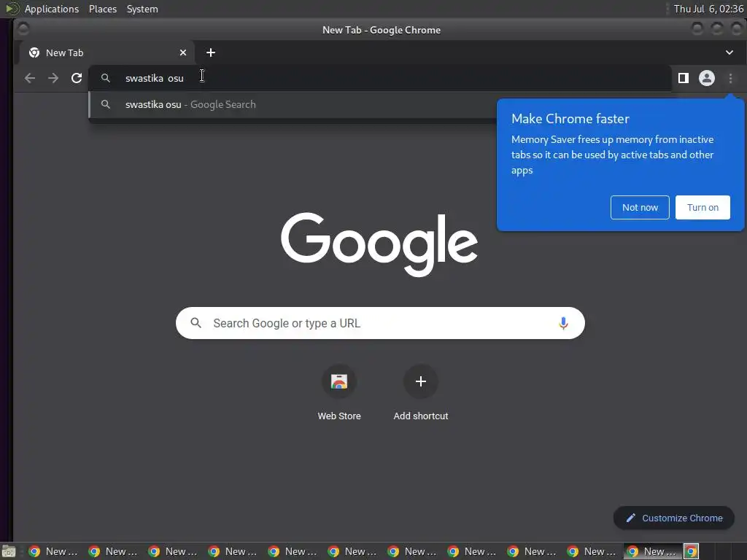747x560 pixels.
Task: Click the Chrome icon on the New Tab tab
Action: [x=34, y=52]
